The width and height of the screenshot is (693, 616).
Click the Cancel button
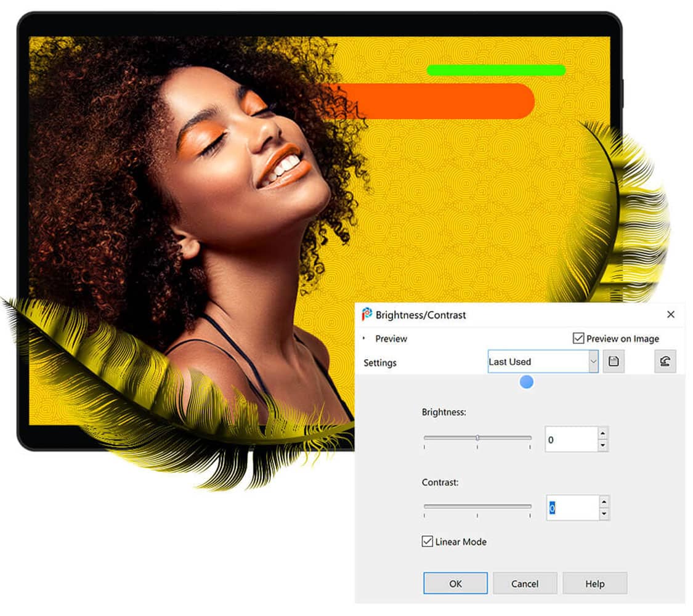(525, 583)
